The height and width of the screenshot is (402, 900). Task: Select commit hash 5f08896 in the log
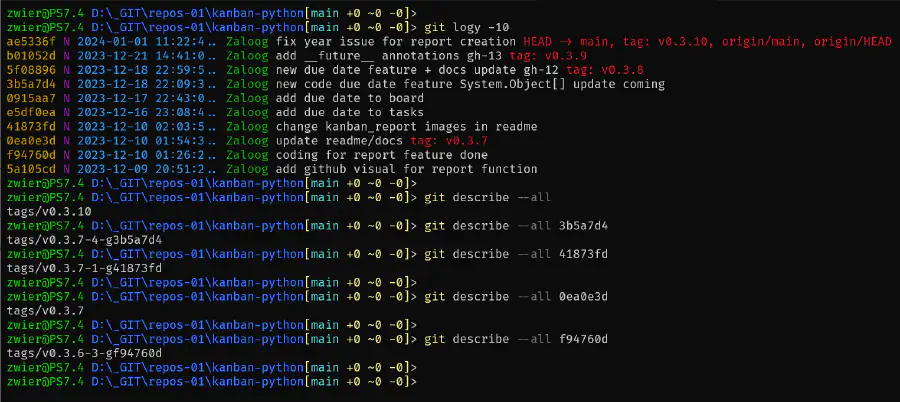tap(32, 70)
